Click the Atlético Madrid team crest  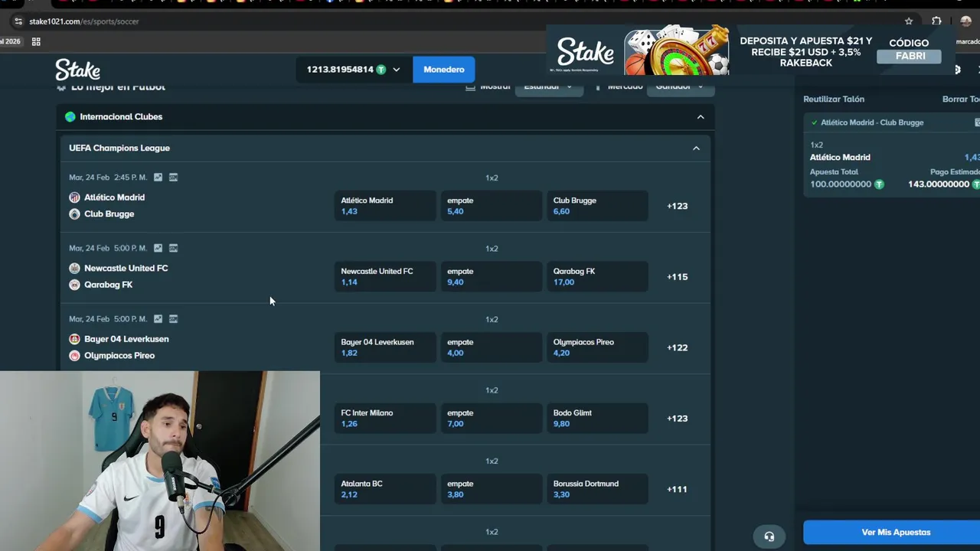pyautogui.click(x=74, y=197)
